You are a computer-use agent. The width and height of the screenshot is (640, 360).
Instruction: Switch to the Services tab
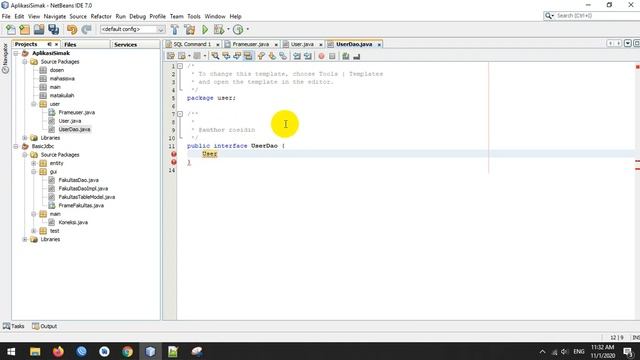point(125,44)
